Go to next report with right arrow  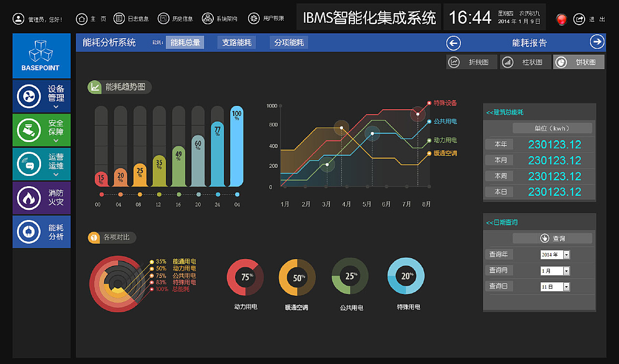click(597, 42)
